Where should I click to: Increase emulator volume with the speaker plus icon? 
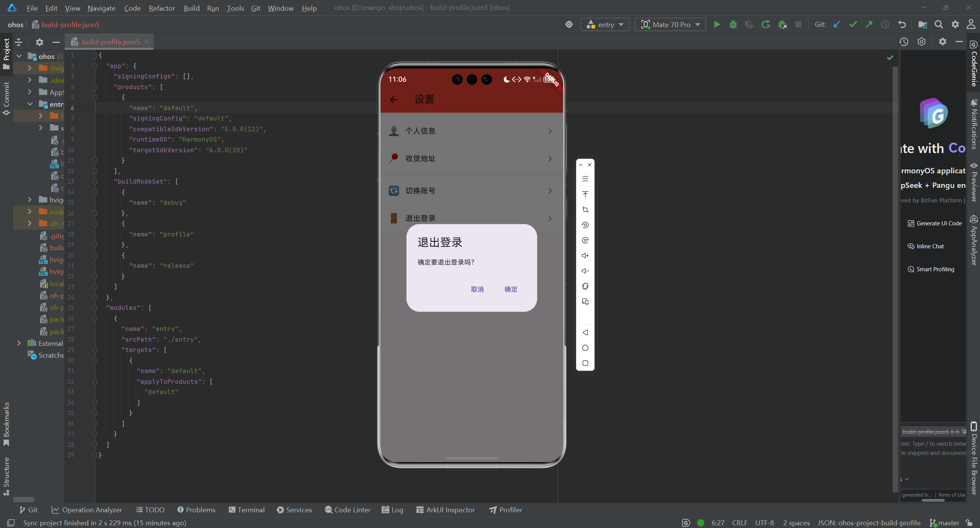[585, 256]
